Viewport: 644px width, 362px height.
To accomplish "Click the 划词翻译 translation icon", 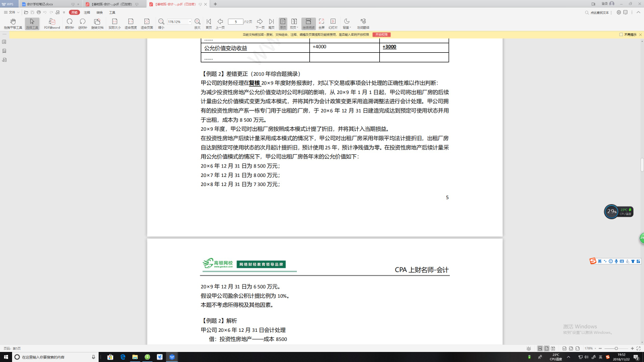I will point(363,22).
